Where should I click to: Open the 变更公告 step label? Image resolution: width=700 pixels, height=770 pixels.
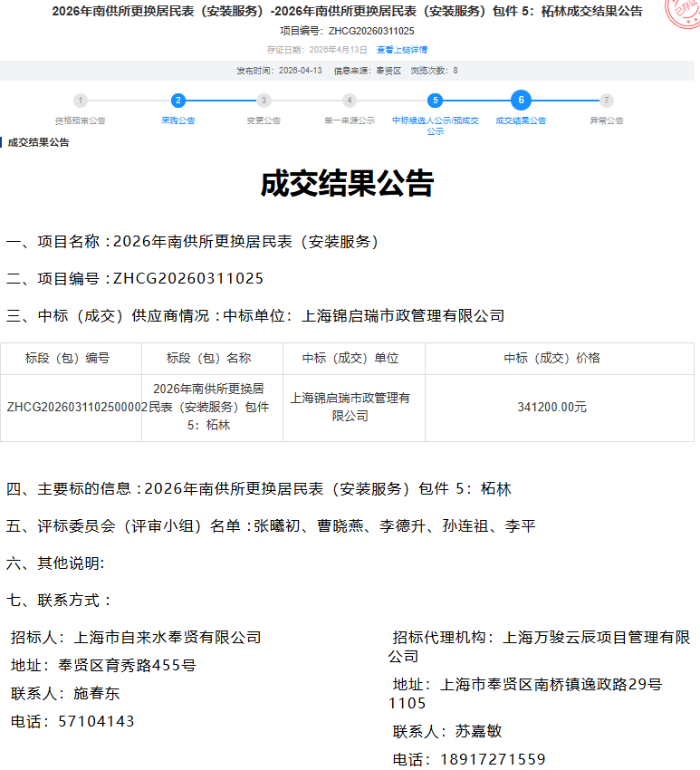click(264, 120)
